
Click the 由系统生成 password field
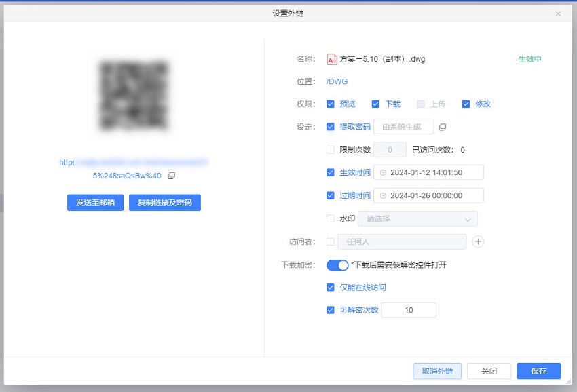(405, 126)
